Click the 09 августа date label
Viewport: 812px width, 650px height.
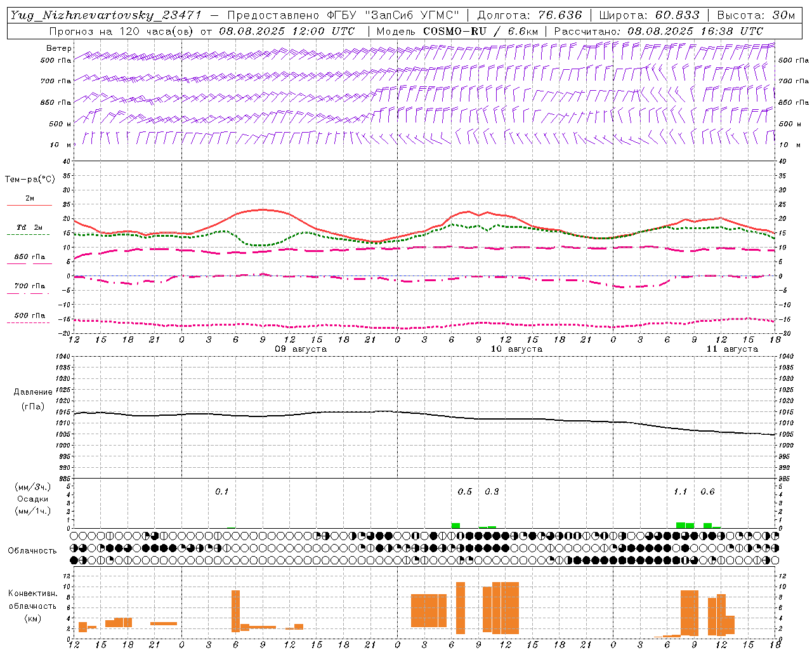pyautogui.click(x=301, y=349)
